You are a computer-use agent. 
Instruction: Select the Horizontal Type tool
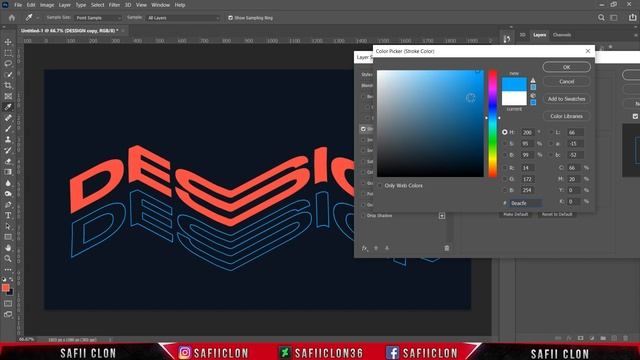point(8,215)
